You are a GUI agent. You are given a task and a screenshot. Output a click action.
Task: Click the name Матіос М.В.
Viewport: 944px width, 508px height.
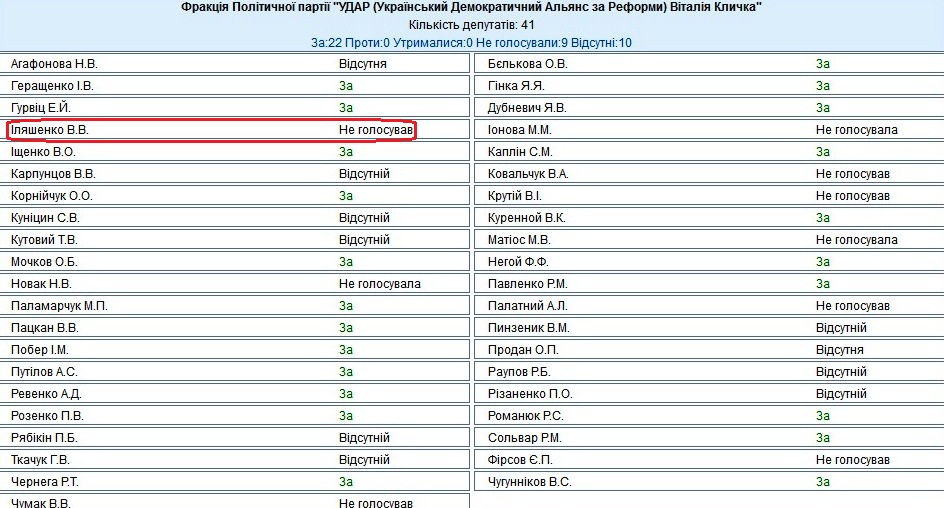point(519,240)
